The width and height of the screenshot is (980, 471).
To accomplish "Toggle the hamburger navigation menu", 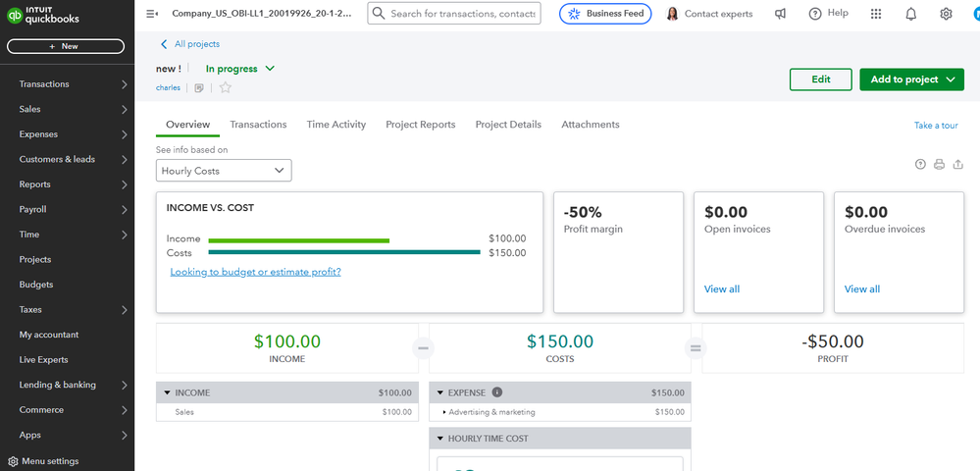I will 151,14.
